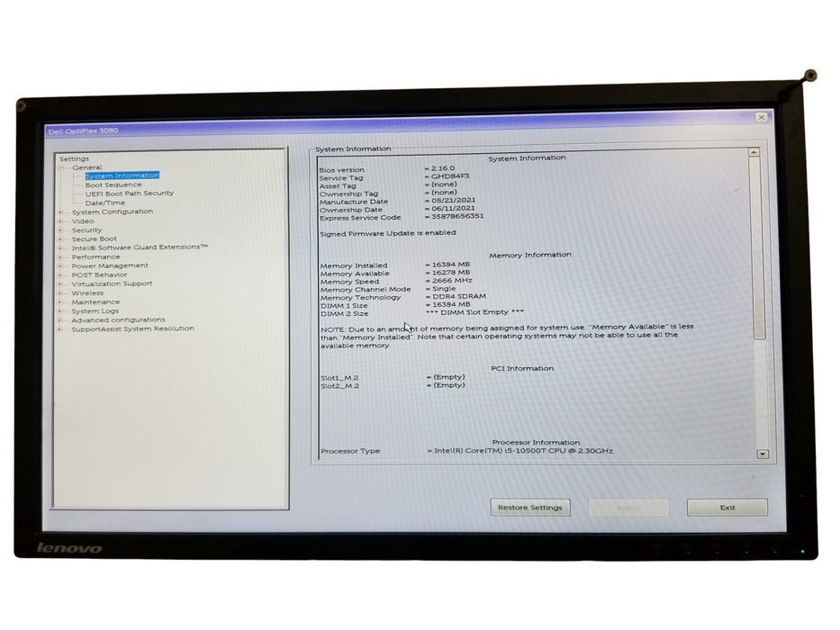Expand the Performance node

[x=60, y=257]
